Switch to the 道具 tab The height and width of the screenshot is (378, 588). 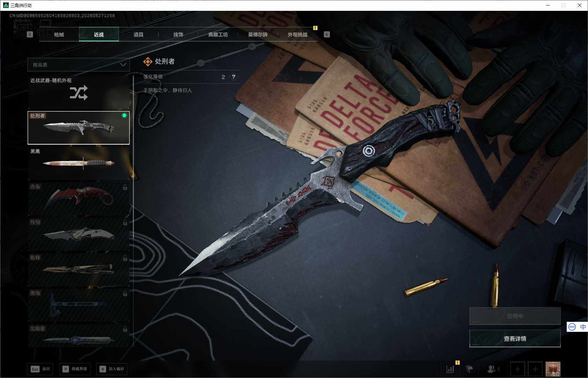coord(138,35)
